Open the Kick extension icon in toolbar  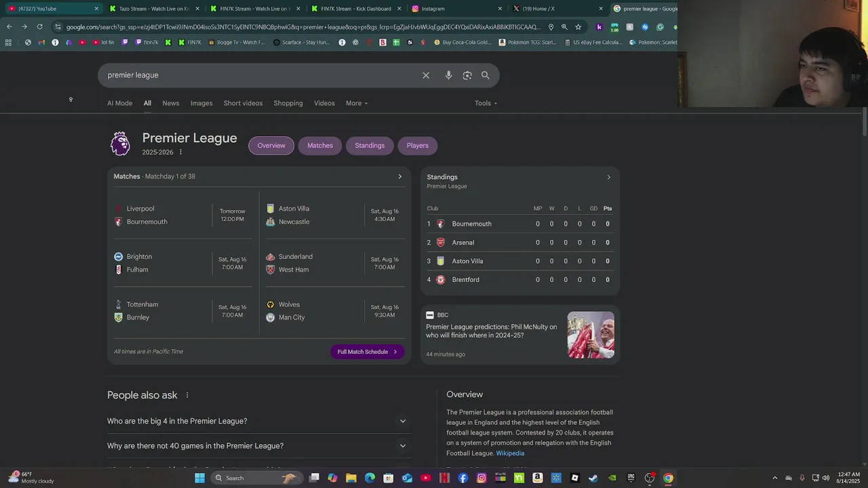[599, 27]
